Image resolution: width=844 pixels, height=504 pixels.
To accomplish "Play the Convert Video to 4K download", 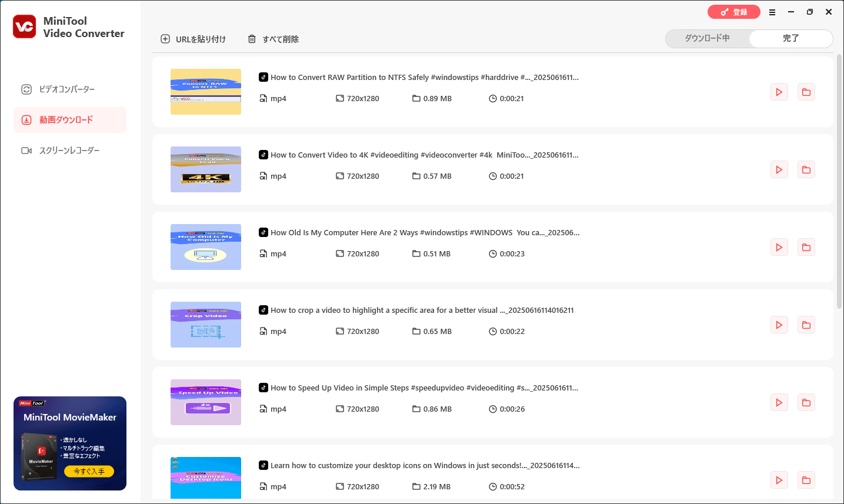I will click(x=779, y=170).
